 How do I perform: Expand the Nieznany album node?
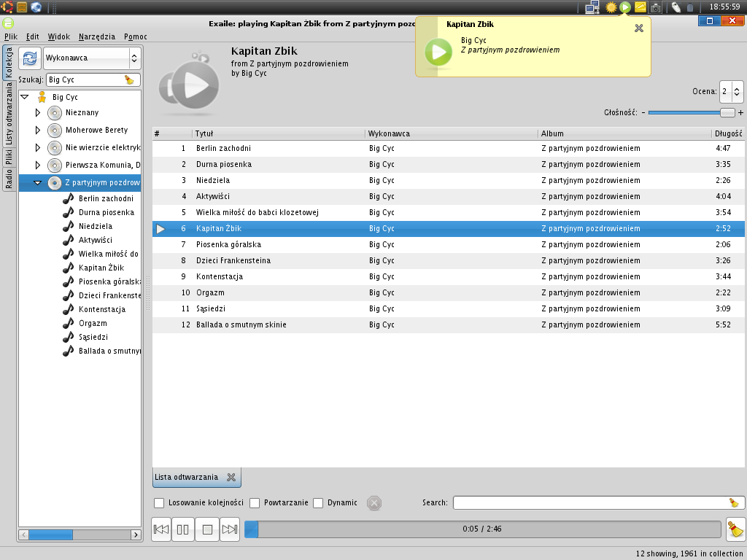38,113
